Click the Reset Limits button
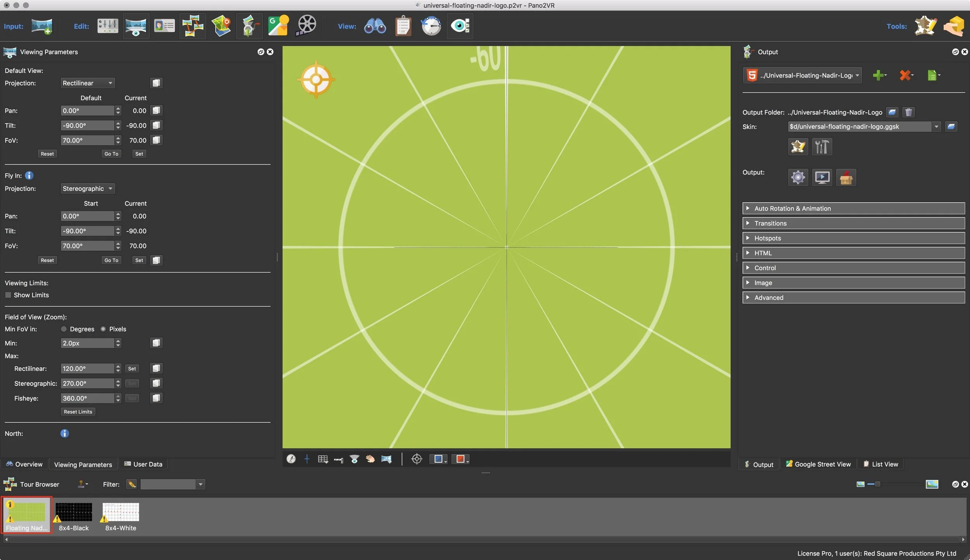This screenshot has height=560, width=970. pos(78,412)
